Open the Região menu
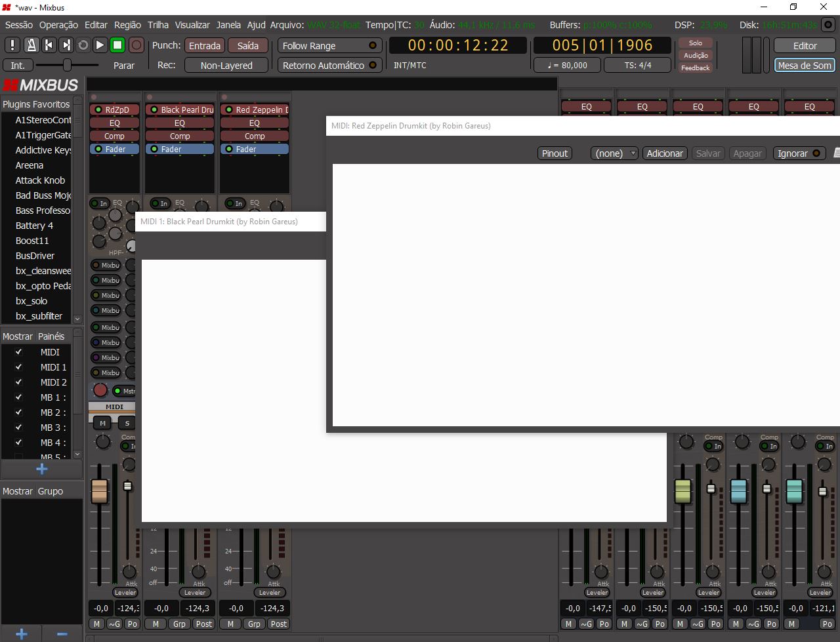The height and width of the screenshot is (642, 840). pyautogui.click(x=127, y=25)
